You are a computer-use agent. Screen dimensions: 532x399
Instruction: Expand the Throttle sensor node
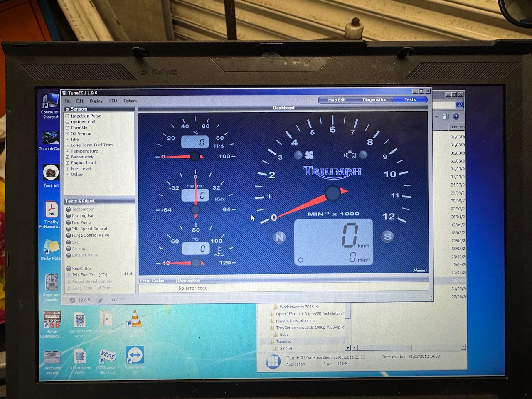(67, 128)
